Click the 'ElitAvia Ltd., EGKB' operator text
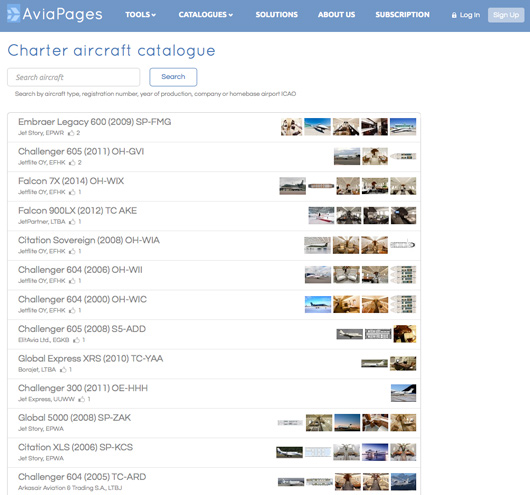Image resolution: width=530 pixels, height=495 pixels. (x=44, y=340)
